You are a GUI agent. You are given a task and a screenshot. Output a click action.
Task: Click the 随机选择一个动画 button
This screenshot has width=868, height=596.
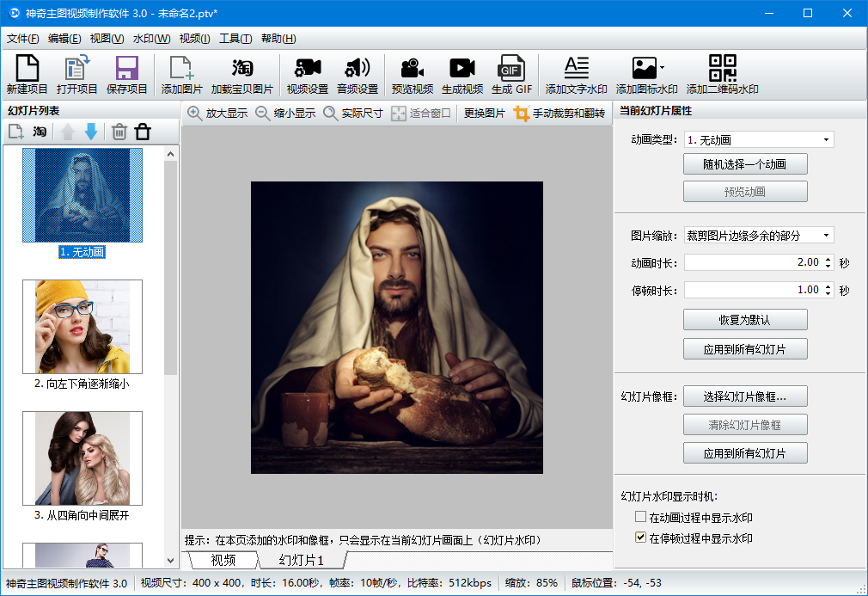pyautogui.click(x=744, y=163)
